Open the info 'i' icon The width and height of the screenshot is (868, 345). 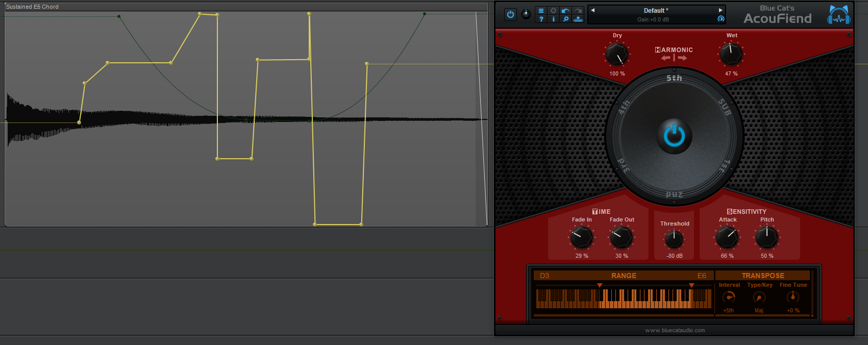[x=554, y=19]
